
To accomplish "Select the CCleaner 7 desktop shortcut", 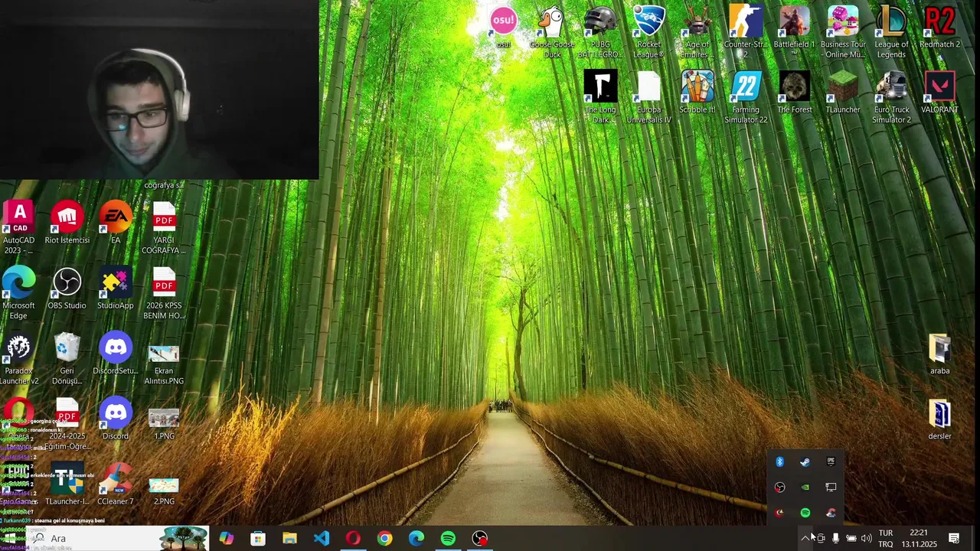I will coord(116,484).
